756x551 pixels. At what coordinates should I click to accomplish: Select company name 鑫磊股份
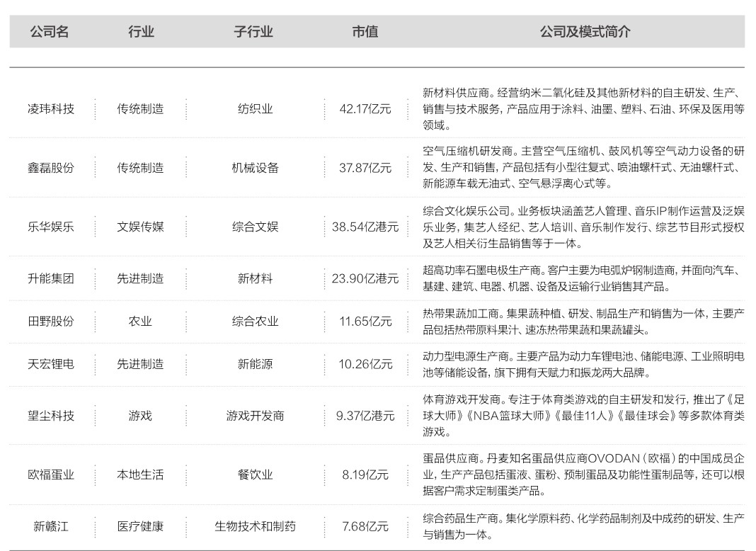(x=50, y=168)
